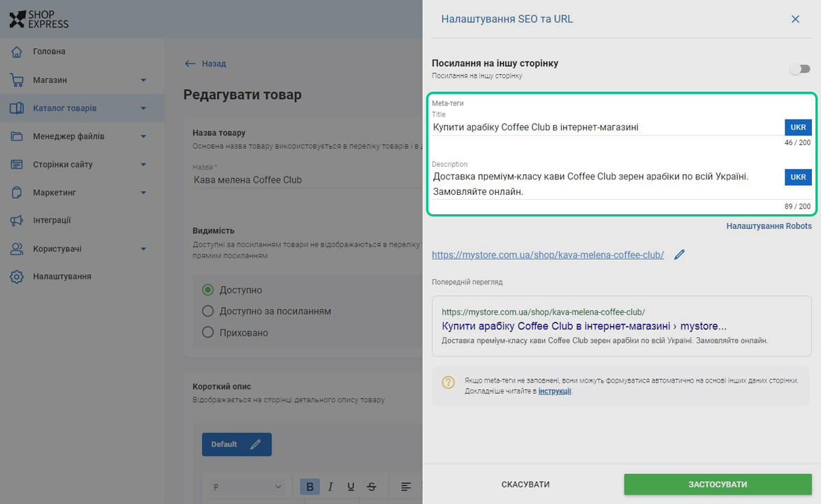This screenshot has height=504, width=821.
Task: Select the Приховано radio option
Action: pyautogui.click(x=208, y=332)
